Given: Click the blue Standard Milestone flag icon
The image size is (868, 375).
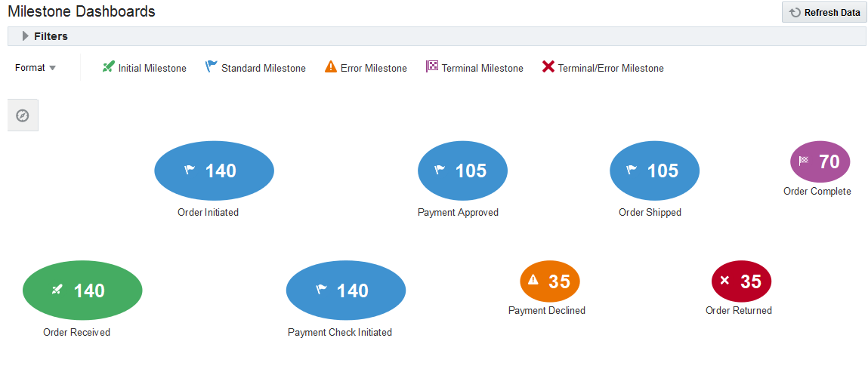Looking at the screenshot, I should coord(212,67).
